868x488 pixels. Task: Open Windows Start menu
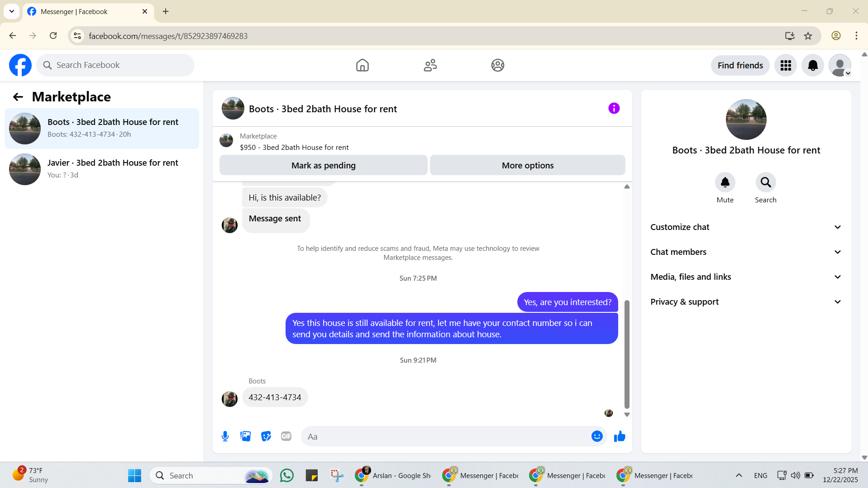click(134, 475)
